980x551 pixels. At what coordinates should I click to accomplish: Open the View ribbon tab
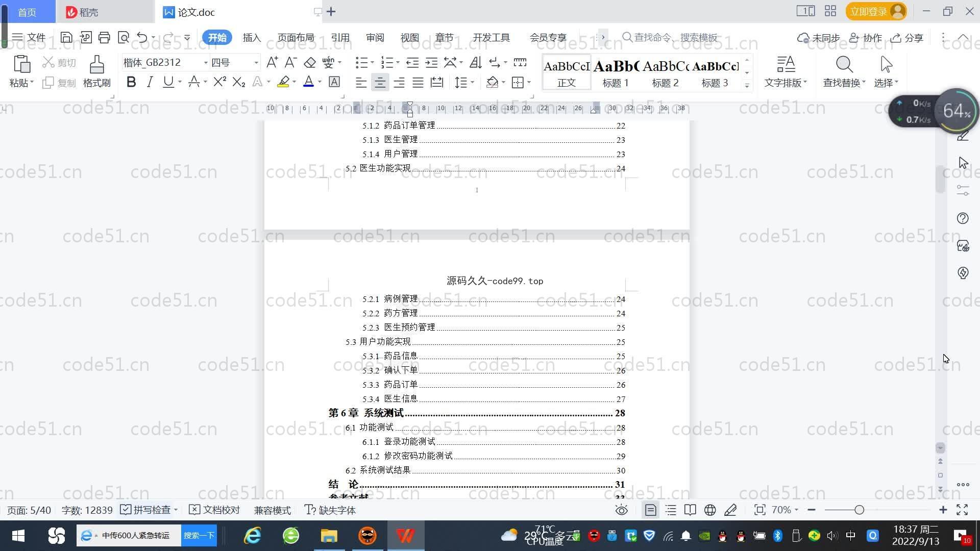tap(409, 38)
